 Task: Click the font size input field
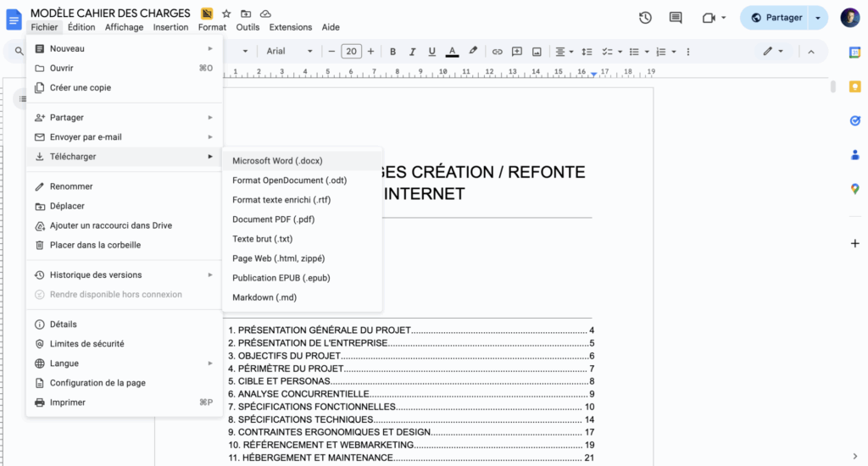coord(351,52)
